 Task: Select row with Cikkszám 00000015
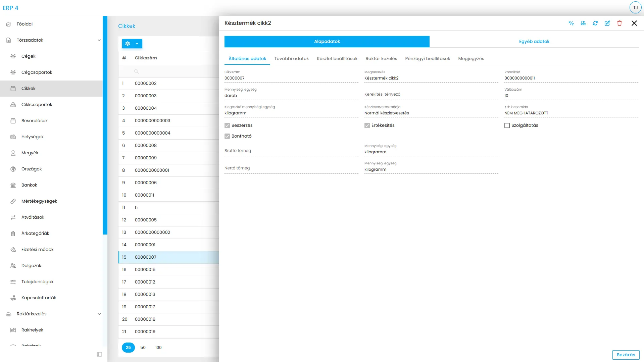[x=145, y=270]
